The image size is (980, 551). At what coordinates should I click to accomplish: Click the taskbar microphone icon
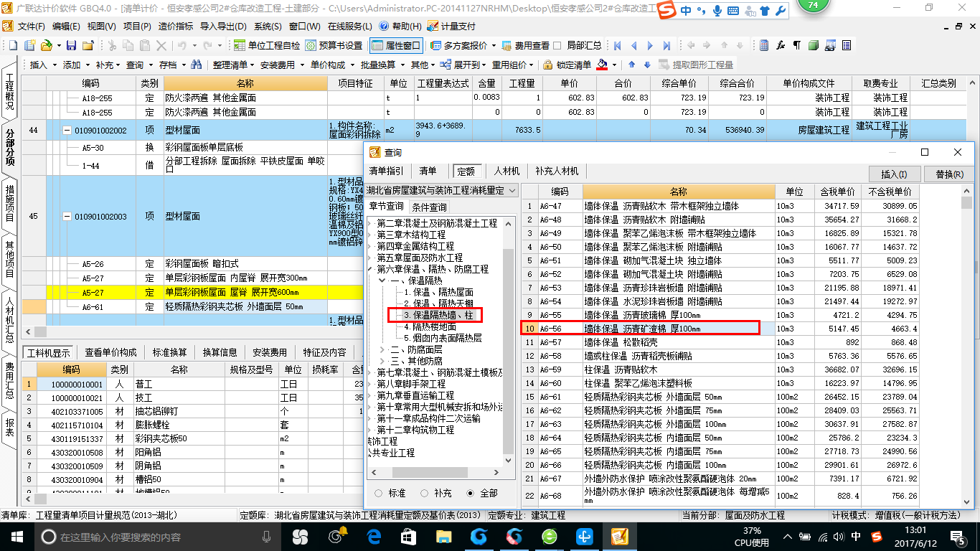(x=266, y=537)
